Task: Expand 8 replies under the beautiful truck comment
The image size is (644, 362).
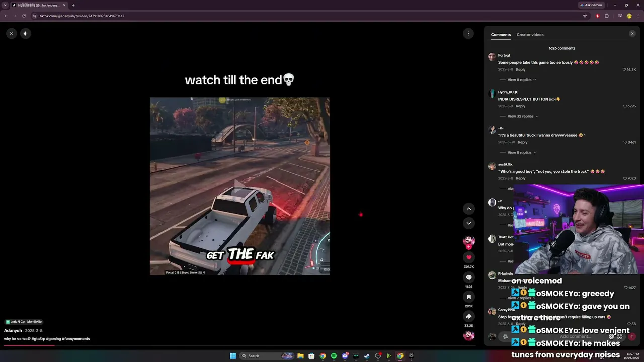Action: coord(521,152)
